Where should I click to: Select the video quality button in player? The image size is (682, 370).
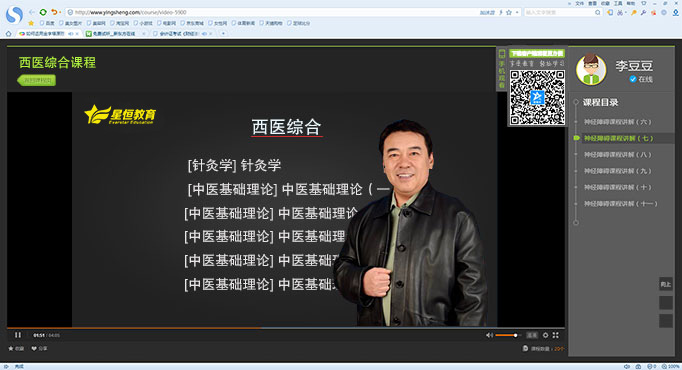pyautogui.click(x=532, y=335)
